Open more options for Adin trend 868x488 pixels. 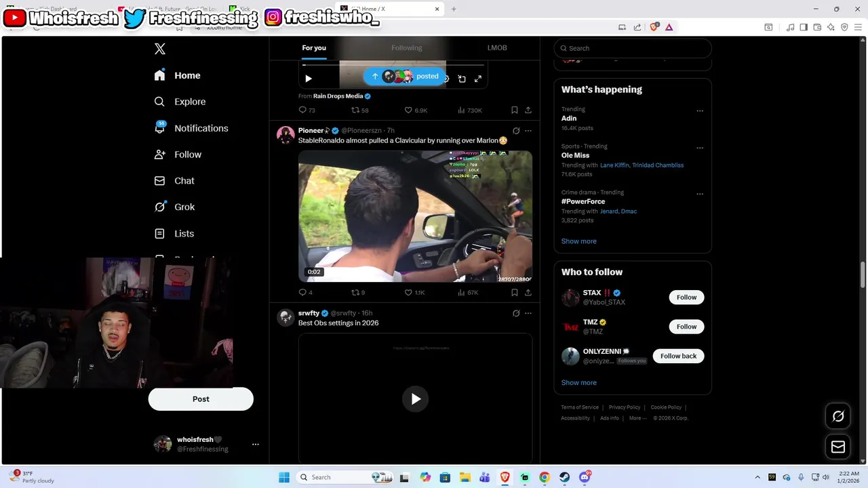700,111
